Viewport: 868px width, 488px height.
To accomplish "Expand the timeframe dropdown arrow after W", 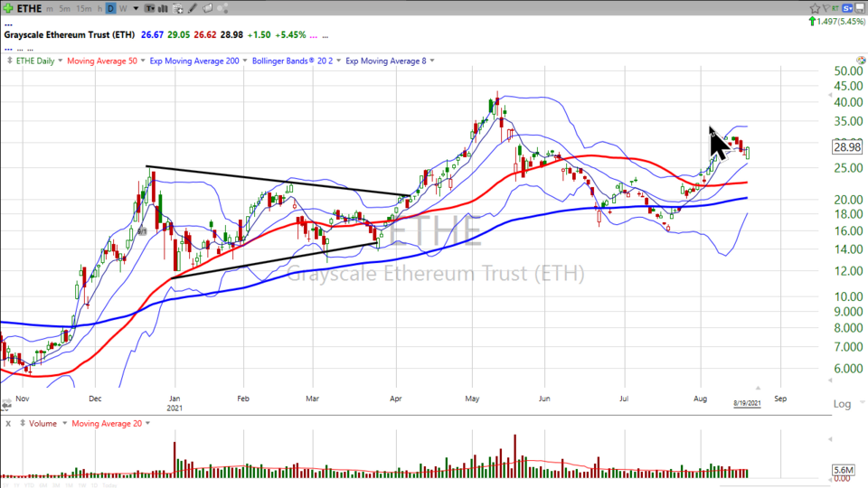I will click(x=135, y=8).
